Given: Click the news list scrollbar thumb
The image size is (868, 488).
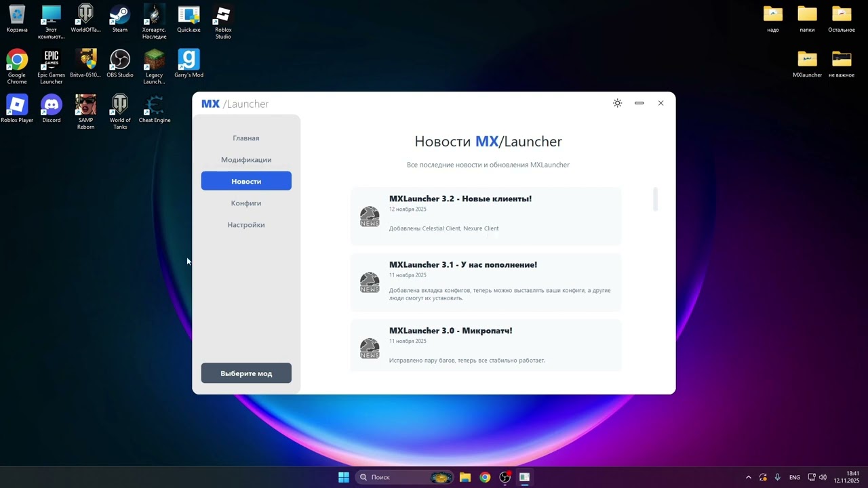Looking at the screenshot, I should (x=655, y=199).
